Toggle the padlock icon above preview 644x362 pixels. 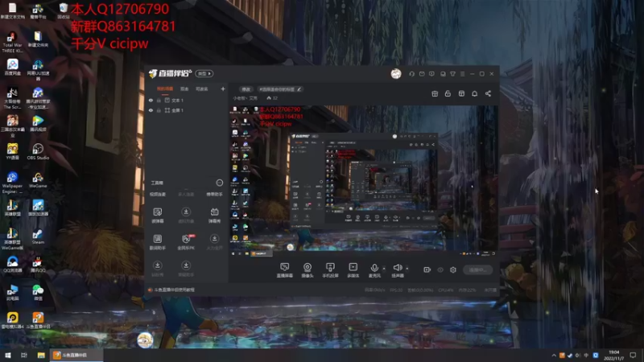(x=448, y=93)
